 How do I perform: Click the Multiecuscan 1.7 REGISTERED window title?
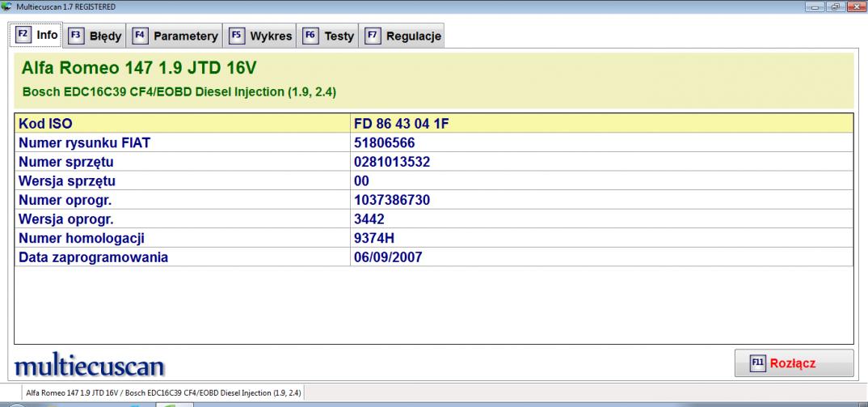click(66, 6)
